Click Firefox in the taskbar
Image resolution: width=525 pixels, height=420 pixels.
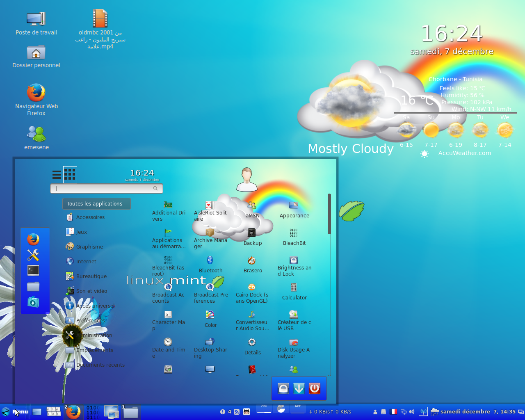tap(73, 412)
